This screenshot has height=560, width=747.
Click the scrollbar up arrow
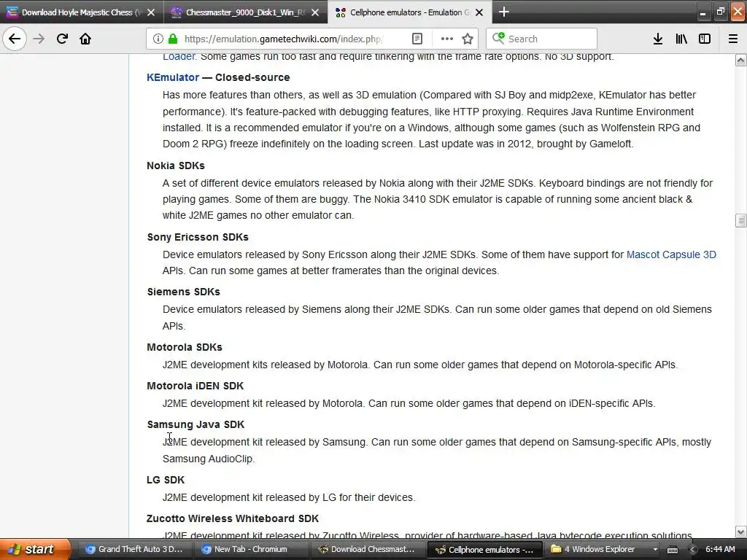coord(740,60)
